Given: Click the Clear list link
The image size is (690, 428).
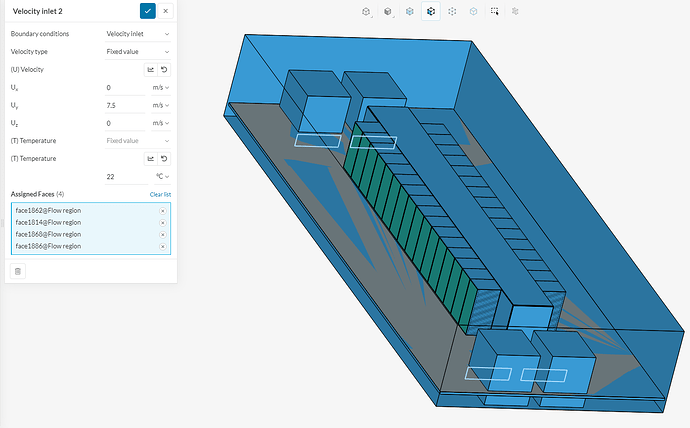Looking at the screenshot, I should click(x=160, y=194).
